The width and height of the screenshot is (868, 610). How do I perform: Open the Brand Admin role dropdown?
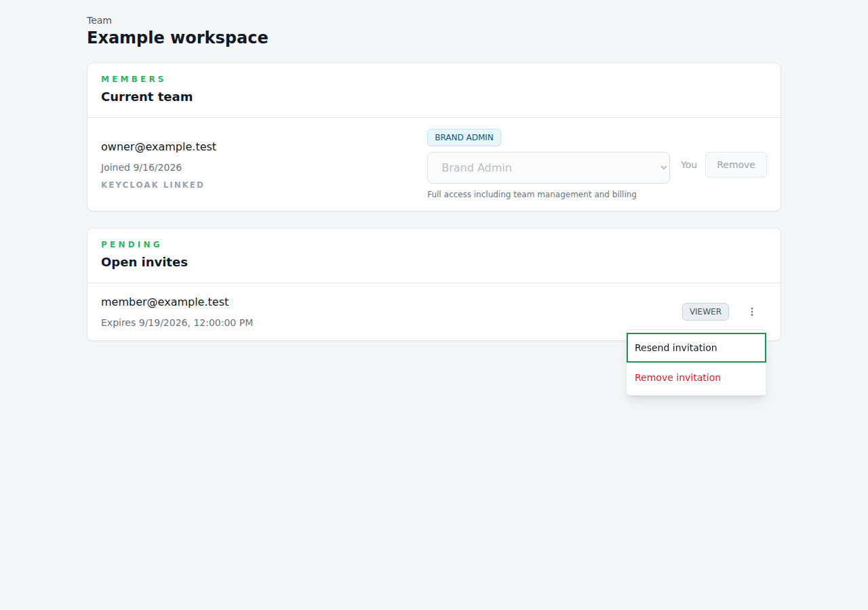pos(549,167)
